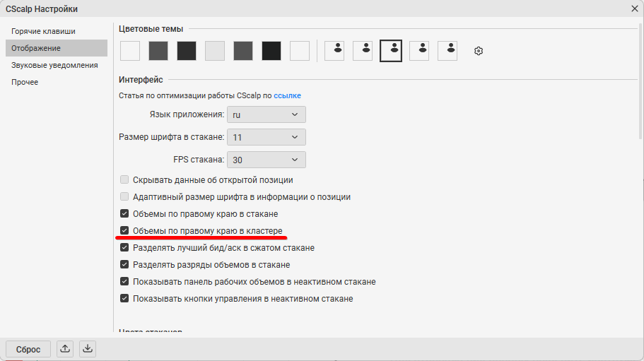Toggle Адаптивный размер шрифта checkbox

124,196
